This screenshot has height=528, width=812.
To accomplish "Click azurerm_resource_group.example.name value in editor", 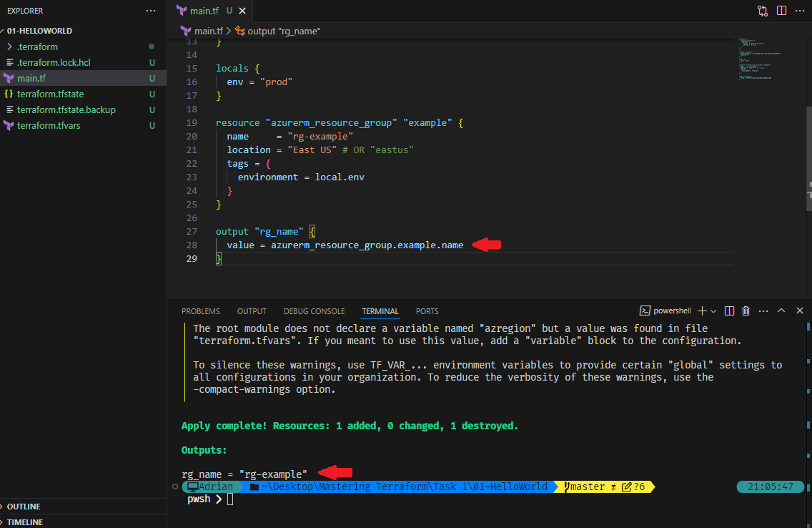I will (x=367, y=245).
